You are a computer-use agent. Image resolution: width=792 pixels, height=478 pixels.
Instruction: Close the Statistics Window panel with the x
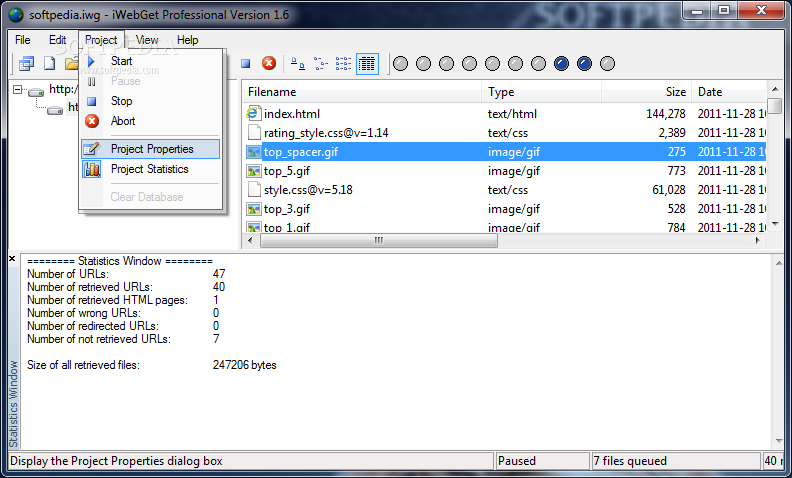13,258
